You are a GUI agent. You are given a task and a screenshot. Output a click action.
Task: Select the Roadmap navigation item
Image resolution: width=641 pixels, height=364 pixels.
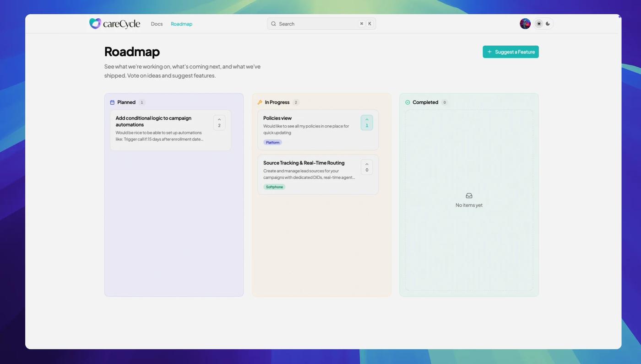pyautogui.click(x=181, y=24)
